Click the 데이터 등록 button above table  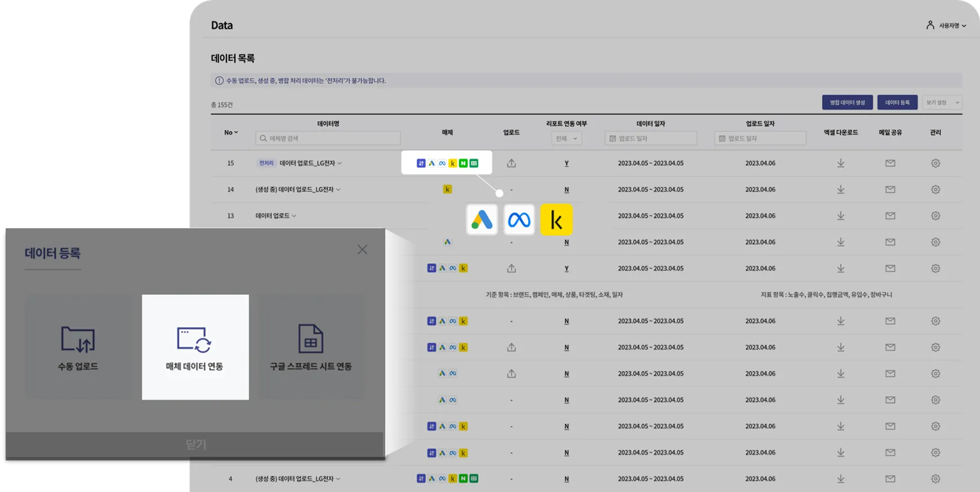[x=897, y=103]
